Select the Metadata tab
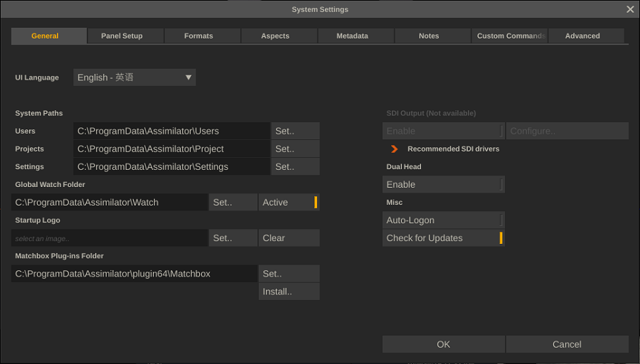This screenshot has width=640, height=364. pos(356,36)
